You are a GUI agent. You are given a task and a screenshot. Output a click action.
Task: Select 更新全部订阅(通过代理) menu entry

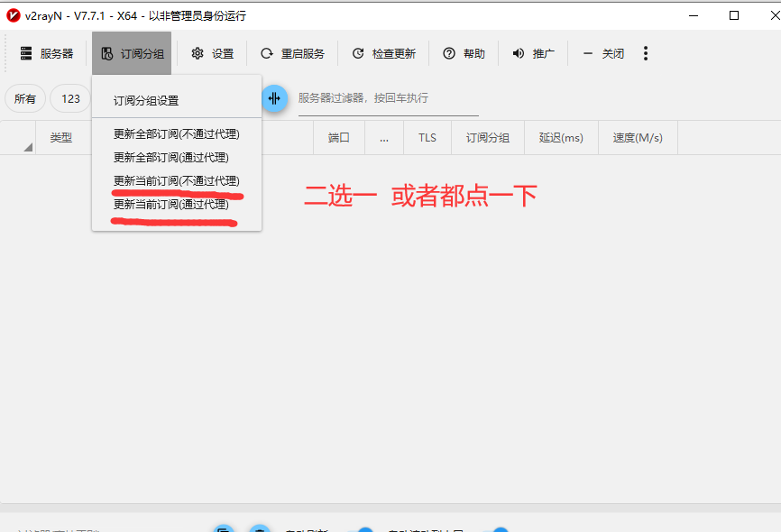[x=170, y=158]
